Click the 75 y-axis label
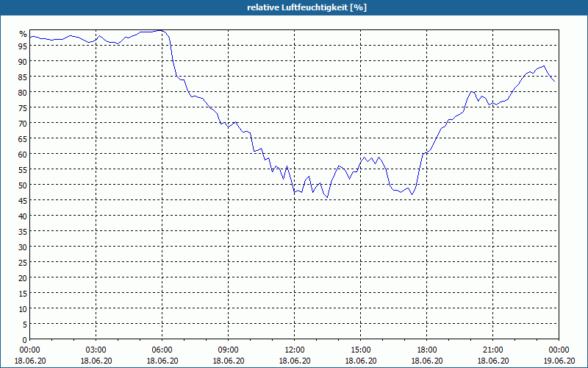This screenshot has height=368, width=588. (23, 107)
